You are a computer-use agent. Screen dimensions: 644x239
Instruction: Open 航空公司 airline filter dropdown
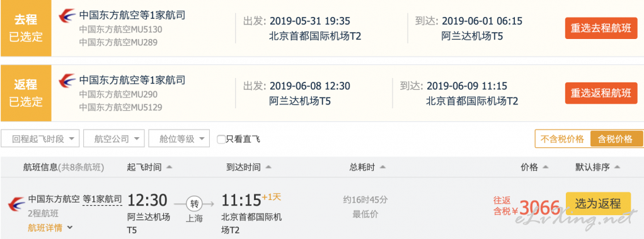pos(114,138)
